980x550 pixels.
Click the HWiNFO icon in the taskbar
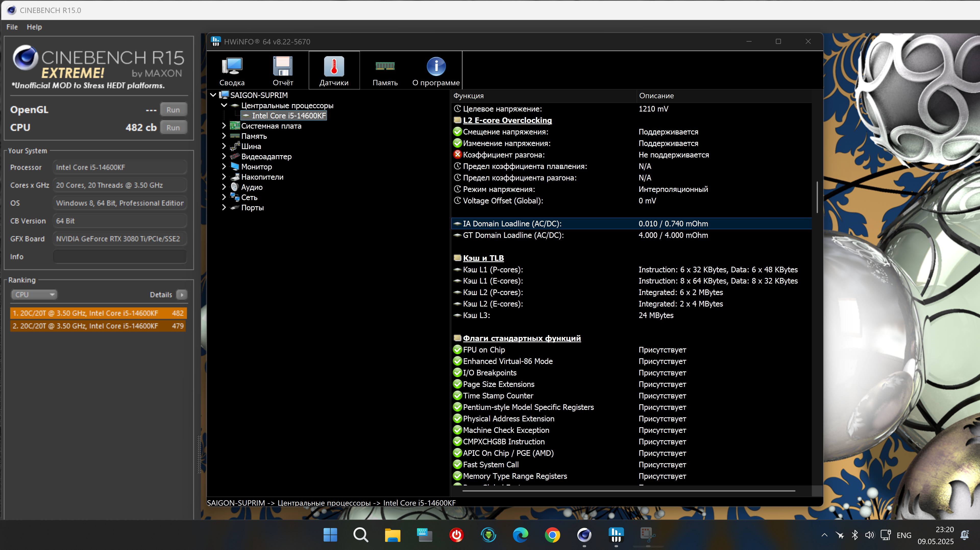pyautogui.click(x=616, y=535)
